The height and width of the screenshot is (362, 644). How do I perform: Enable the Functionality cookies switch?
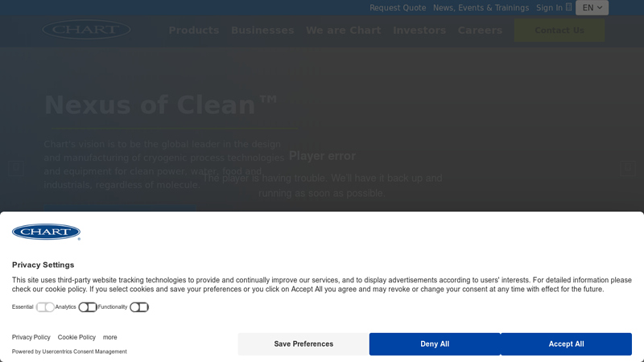pyautogui.click(x=139, y=307)
